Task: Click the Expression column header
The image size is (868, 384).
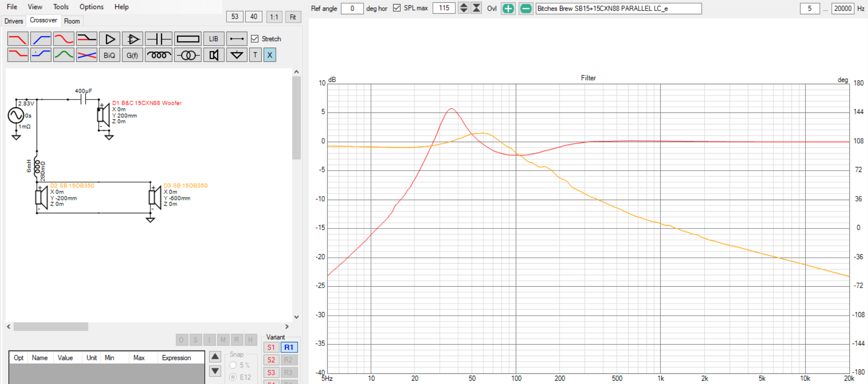Action: click(x=177, y=358)
